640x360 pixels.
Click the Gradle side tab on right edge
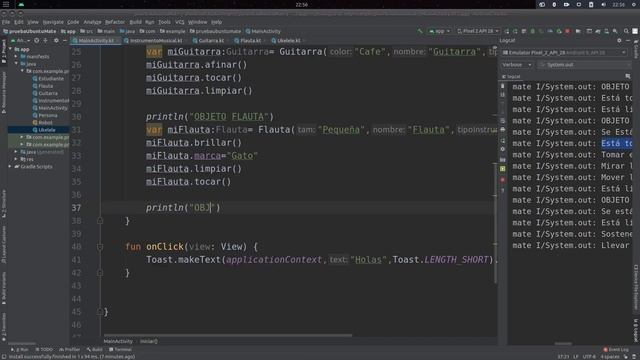point(636,50)
